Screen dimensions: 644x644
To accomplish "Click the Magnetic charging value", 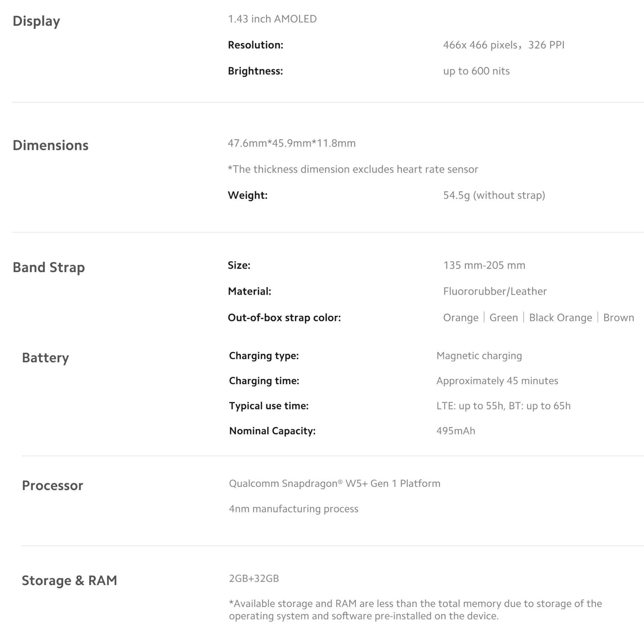I will [x=479, y=356].
